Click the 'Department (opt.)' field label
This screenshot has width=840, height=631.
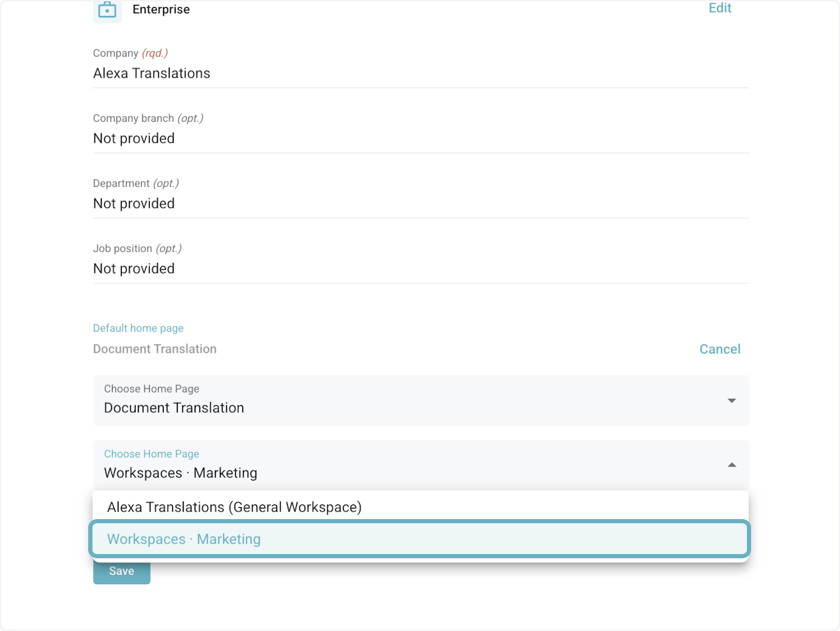click(x=136, y=183)
